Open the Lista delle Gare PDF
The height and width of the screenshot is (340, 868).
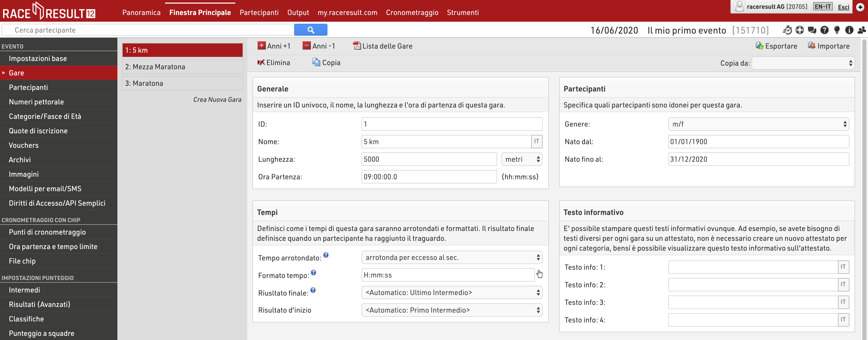coord(383,46)
